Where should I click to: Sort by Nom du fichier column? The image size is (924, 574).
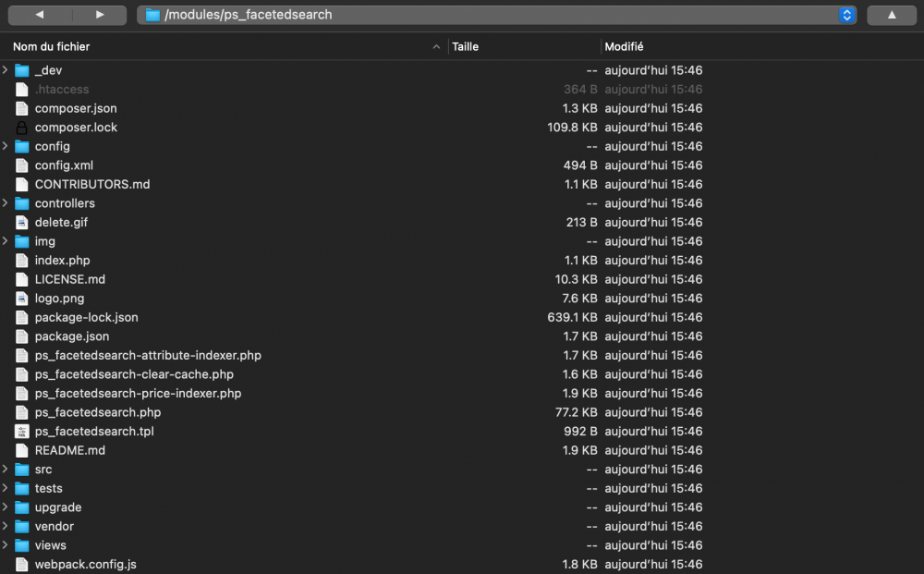pyautogui.click(x=51, y=46)
